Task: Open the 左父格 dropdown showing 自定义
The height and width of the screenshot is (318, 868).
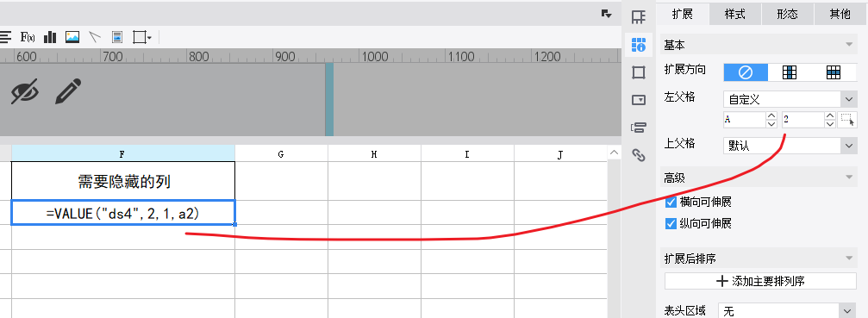Action: (790, 99)
